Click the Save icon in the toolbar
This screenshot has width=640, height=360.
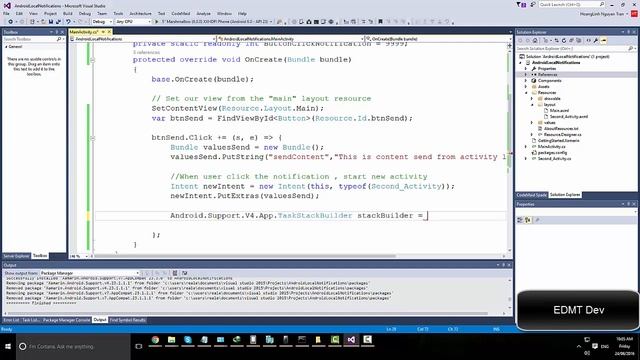(x=51, y=22)
